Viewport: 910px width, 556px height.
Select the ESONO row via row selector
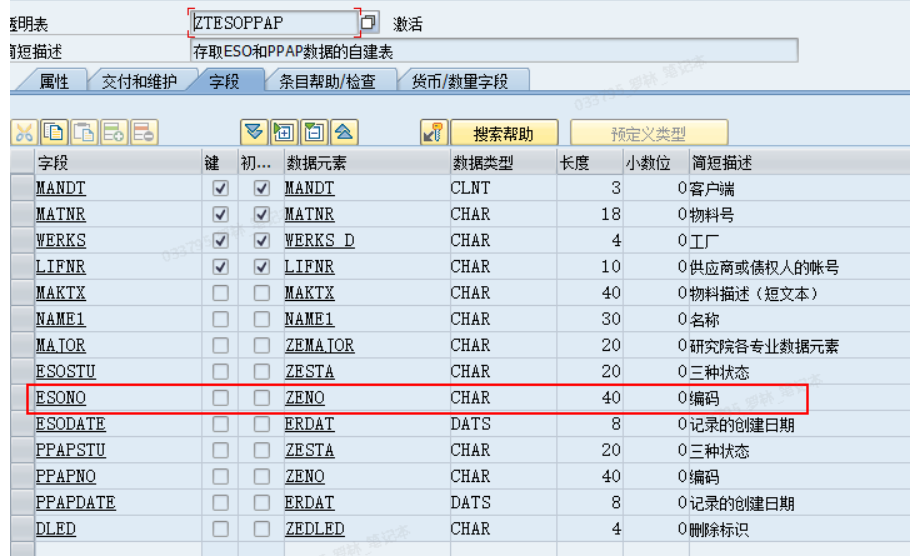[20, 398]
